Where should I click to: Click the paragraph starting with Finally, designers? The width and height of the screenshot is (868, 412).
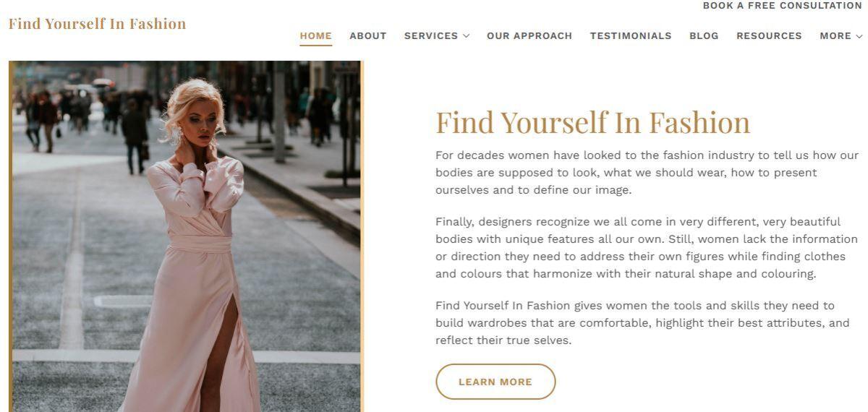pos(647,248)
